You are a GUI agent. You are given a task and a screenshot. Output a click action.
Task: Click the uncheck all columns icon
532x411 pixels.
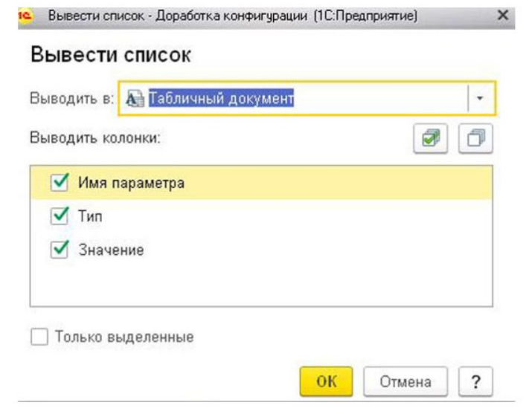(x=476, y=139)
